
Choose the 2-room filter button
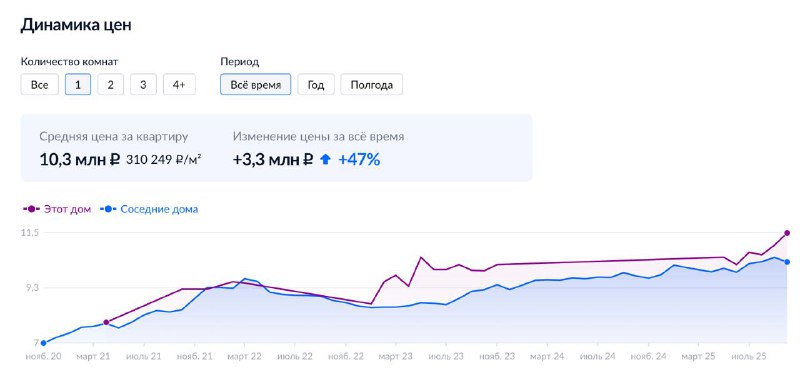pyautogui.click(x=111, y=85)
